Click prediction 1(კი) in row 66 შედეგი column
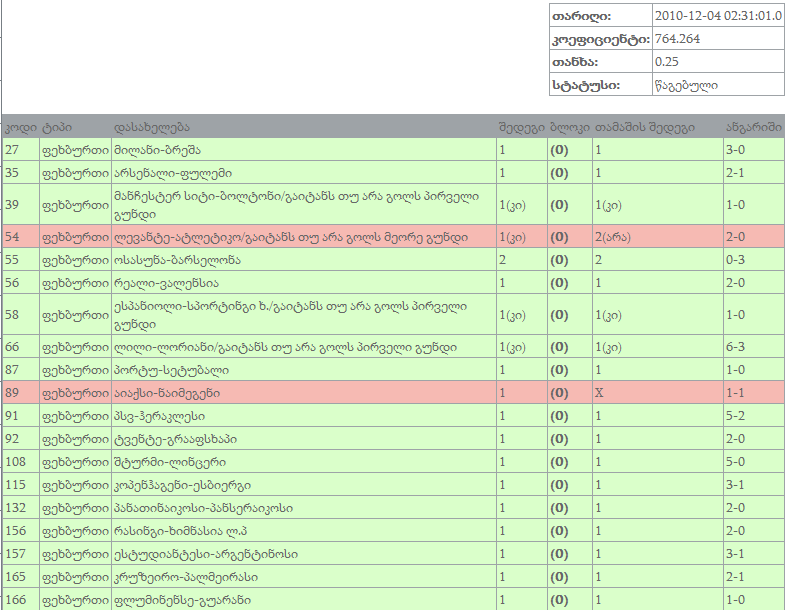788x610 pixels. coord(512,347)
